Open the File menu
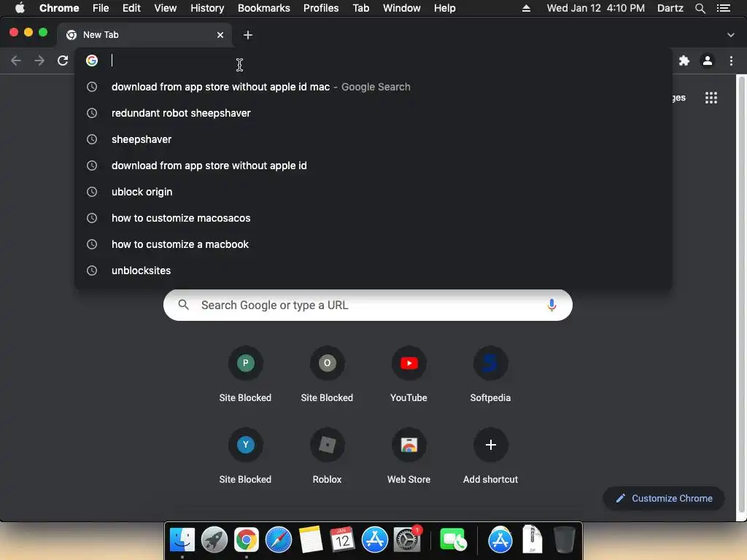 101,8
